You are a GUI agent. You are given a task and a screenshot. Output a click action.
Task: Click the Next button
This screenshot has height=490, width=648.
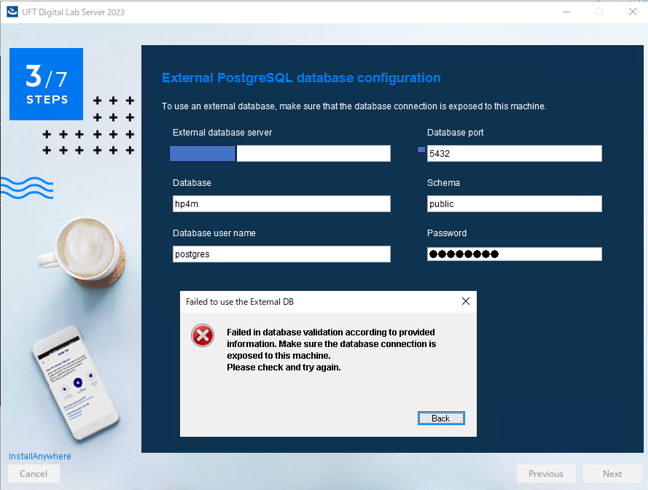[612, 473]
